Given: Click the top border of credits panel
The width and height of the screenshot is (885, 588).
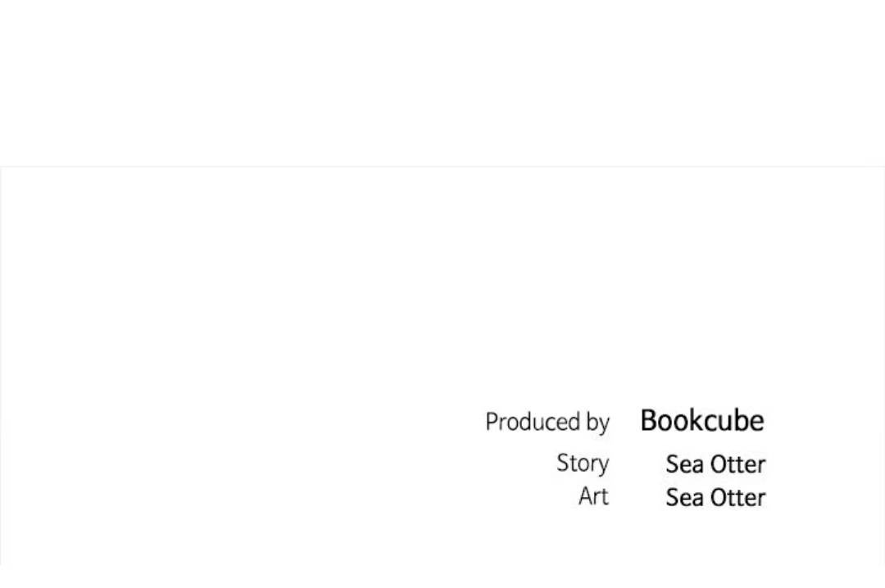Looking at the screenshot, I should [442, 167].
